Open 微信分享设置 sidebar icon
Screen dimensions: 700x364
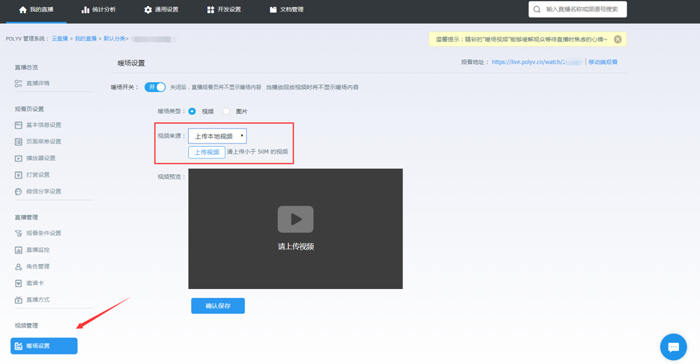18,192
